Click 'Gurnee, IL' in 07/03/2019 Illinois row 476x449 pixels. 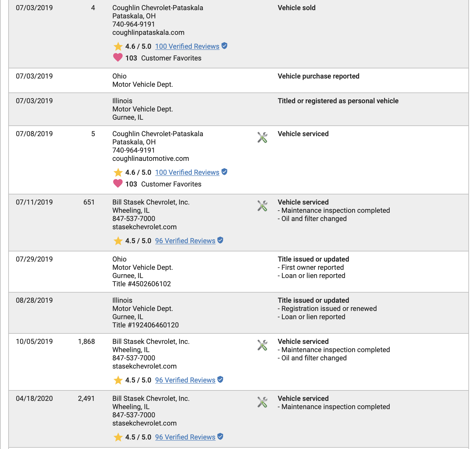(x=128, y=117)
